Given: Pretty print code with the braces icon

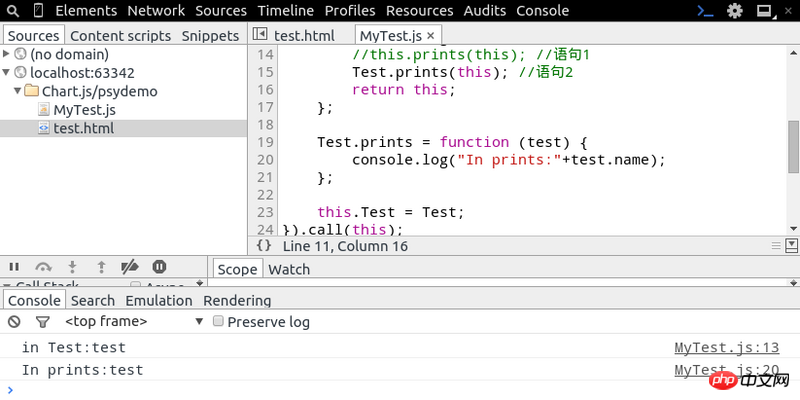Looking at the screenshot, I should point(263,245).
